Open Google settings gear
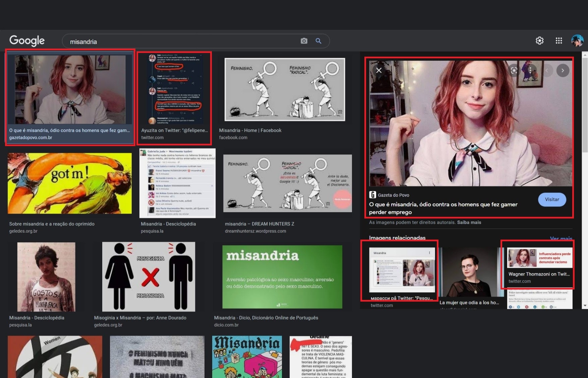This screenshot has width=588, height=378. point(539,41)
